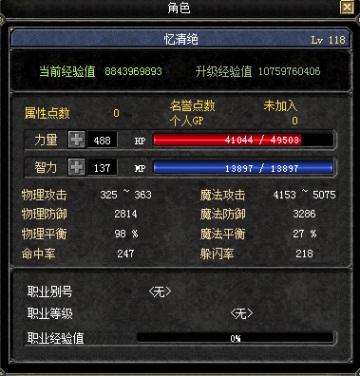The image size is (360, 376).
Task: Click the 未加入 status text
Action: point(280,105)
